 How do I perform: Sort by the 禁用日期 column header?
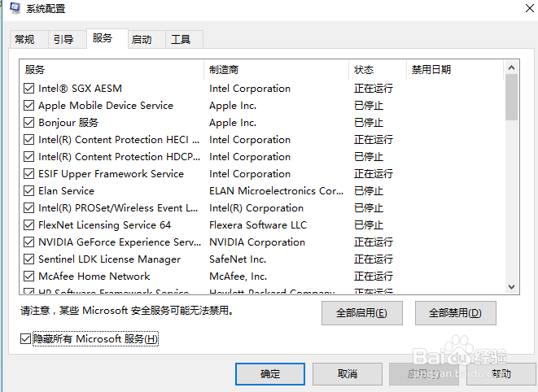tap(455, 70)
